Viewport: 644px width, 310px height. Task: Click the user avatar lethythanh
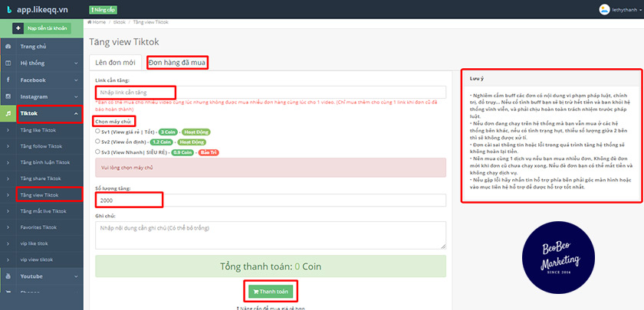605,10
